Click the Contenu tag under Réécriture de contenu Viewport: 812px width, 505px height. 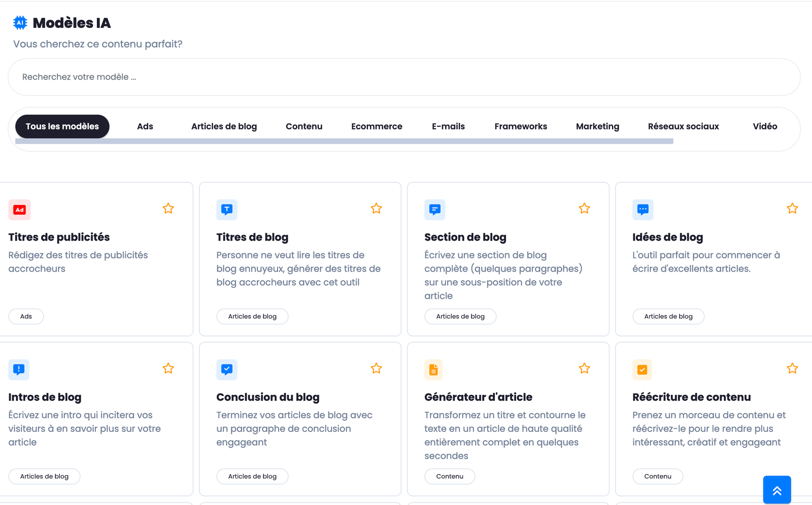(658, 476)
